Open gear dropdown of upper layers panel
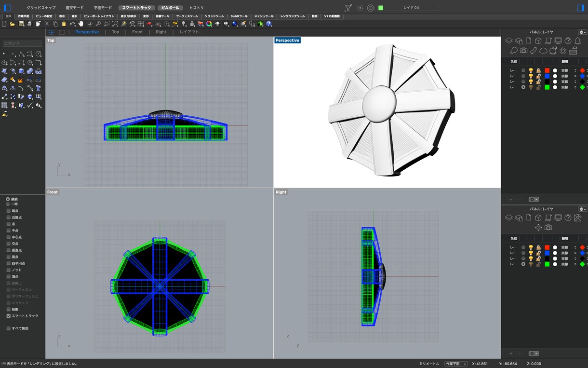Viewport: 588px width, 368px height. click(582, 32)
